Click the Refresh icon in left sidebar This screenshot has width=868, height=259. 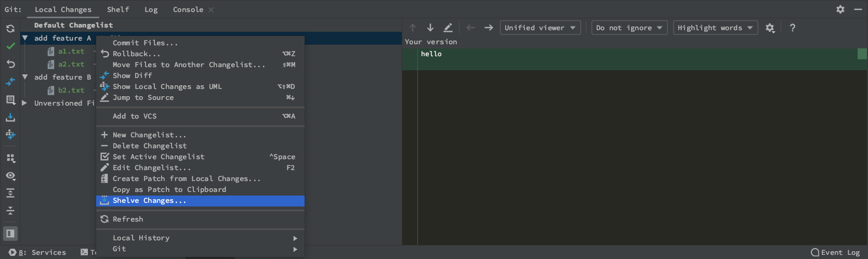click(10, 29)
